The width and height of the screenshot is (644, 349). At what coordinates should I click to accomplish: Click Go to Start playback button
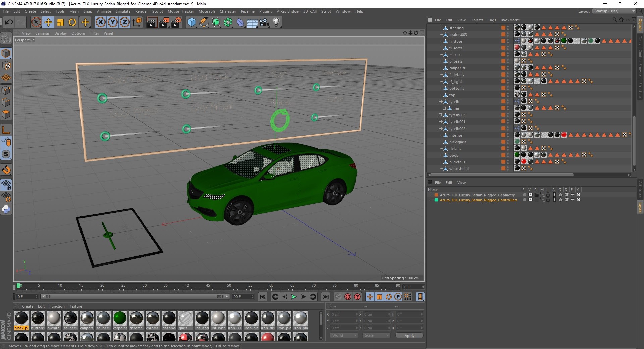(263, 297)
